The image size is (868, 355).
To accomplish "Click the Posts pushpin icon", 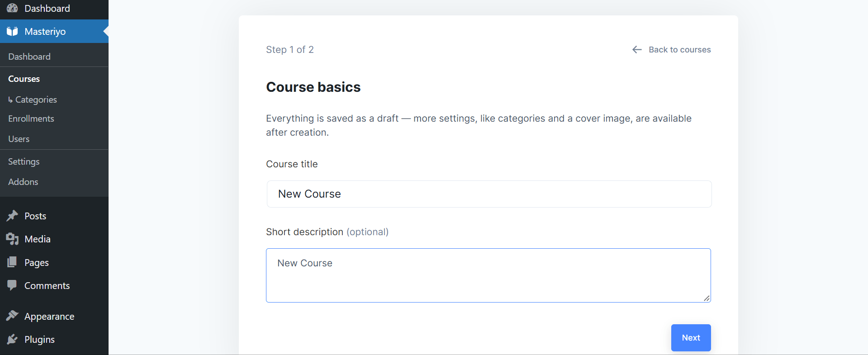I will coord(12,216).
